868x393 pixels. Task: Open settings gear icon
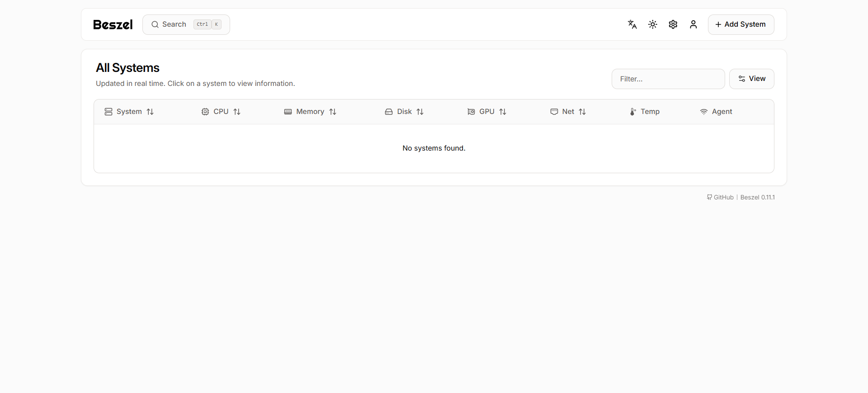673,24
